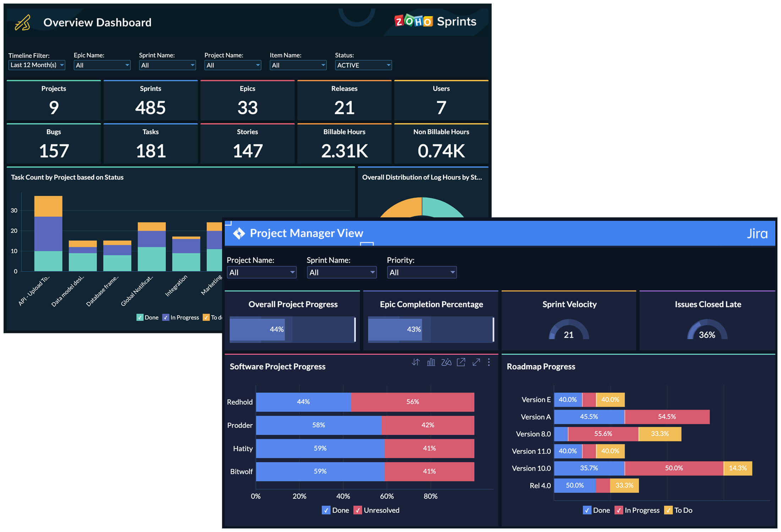Toggle the Unresolved legend checkbox
Image resolution: width=781 pixels, height=532 pixels.
358,510
